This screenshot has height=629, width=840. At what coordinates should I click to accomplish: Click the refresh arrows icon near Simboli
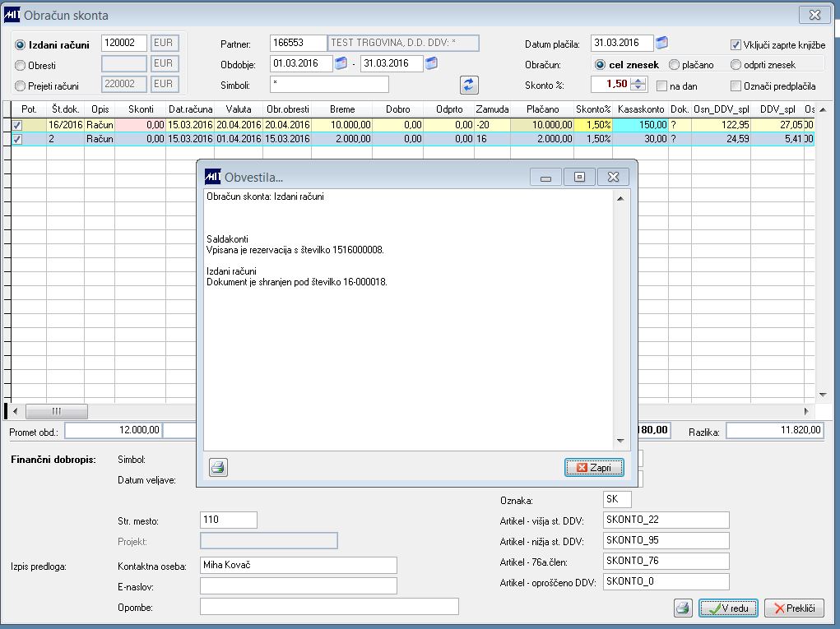(x=469, y=86)
